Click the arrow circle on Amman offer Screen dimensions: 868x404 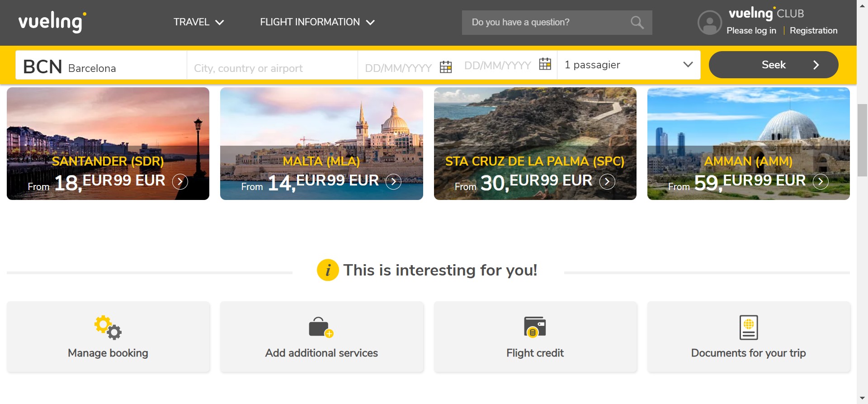click(x=821, y=181)
